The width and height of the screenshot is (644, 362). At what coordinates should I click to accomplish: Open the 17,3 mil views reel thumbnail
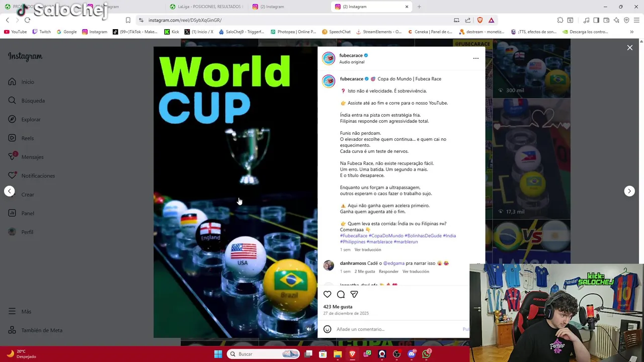coord(531,159)
